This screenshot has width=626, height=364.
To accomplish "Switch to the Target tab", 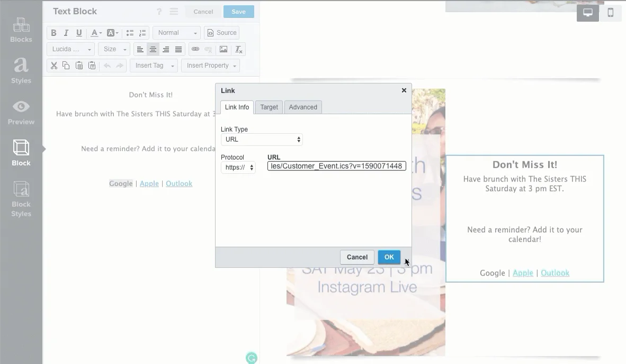I will pyautogui.click(x=269, y=107).
